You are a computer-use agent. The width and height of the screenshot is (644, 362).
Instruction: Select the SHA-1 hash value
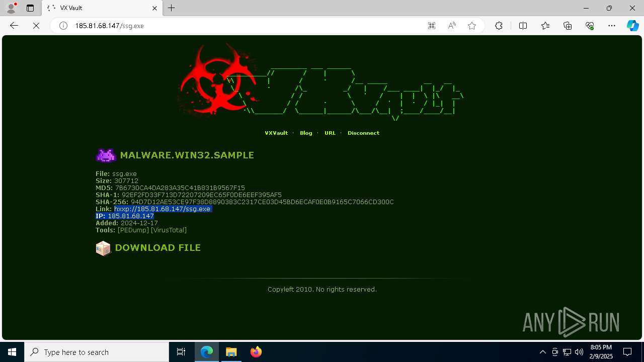click(202, 195)
